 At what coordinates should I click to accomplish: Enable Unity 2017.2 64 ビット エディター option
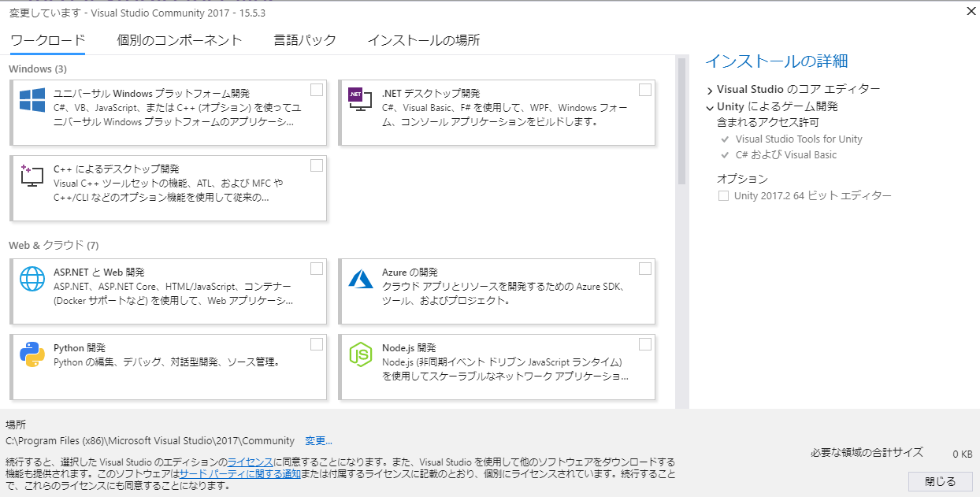tap(723, 196)
